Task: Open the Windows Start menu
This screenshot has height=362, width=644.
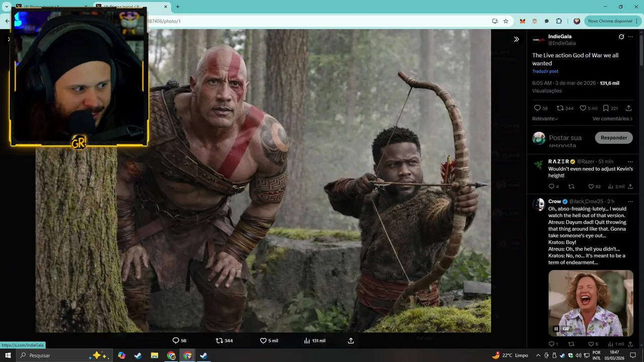Action: [8, 355]
